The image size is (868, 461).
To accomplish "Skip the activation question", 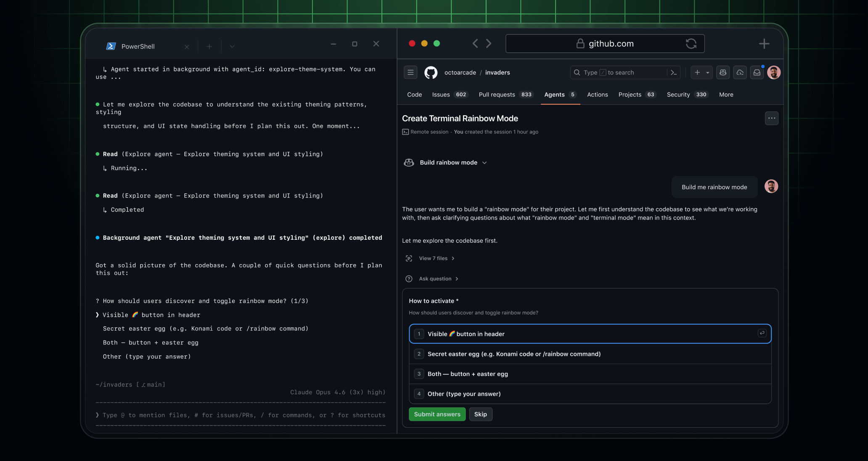I will pyautogui.click(x=480, y=414).
